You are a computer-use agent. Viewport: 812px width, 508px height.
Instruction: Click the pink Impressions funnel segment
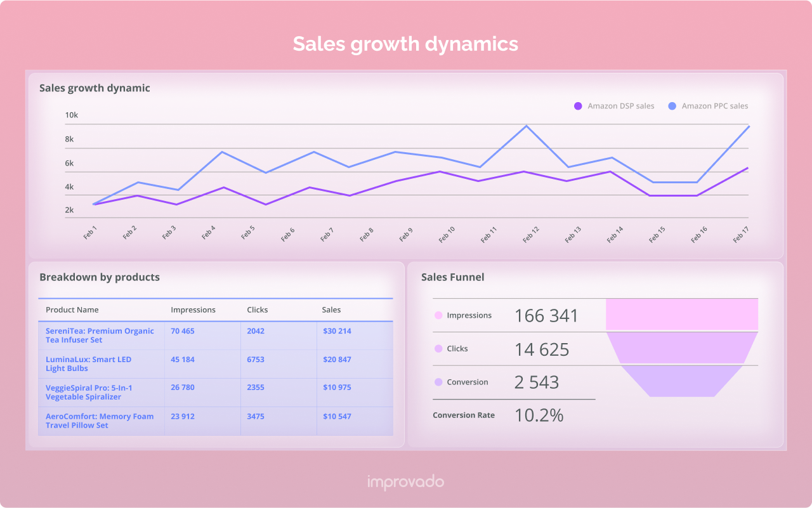pyautogui.click(x=682, y=315)
